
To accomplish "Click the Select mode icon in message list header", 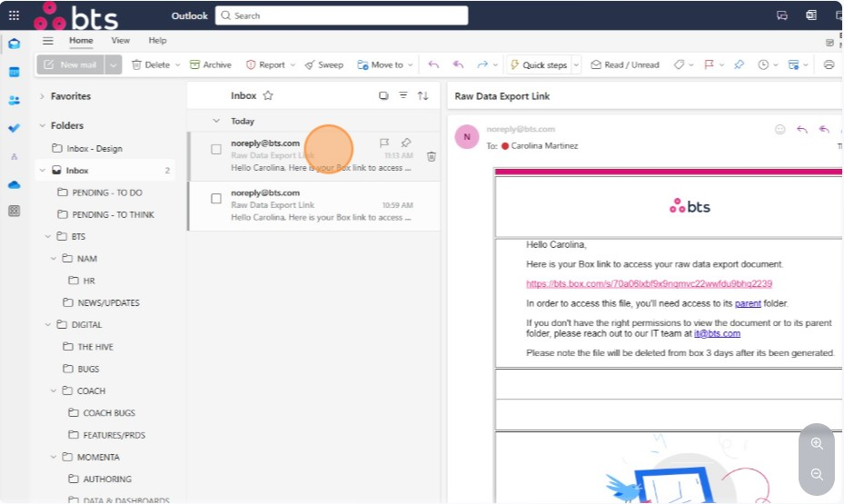I will click(x=383, y=95).
